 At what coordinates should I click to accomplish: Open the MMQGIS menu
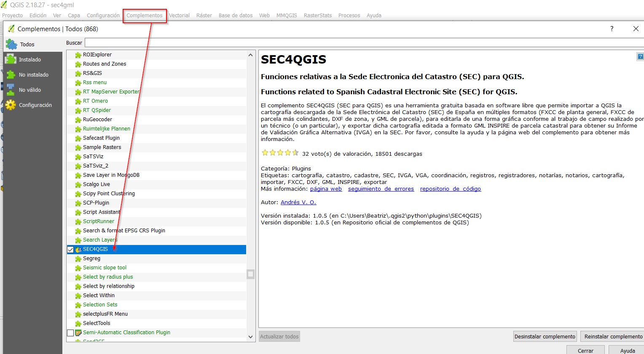pos(287,16)
